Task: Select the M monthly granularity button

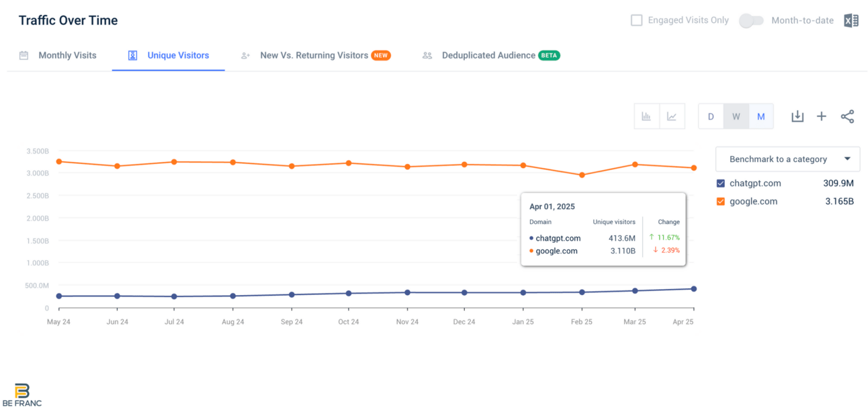Action: pyautogui.click(x=761, y=116)
